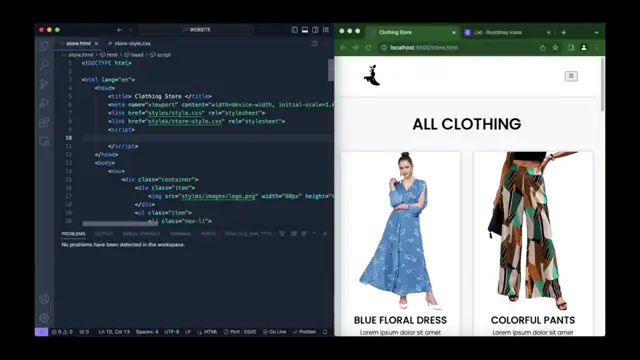Share the current page from address bar
Viewport: 640px width, 360px height.
[x=542, y=48]
